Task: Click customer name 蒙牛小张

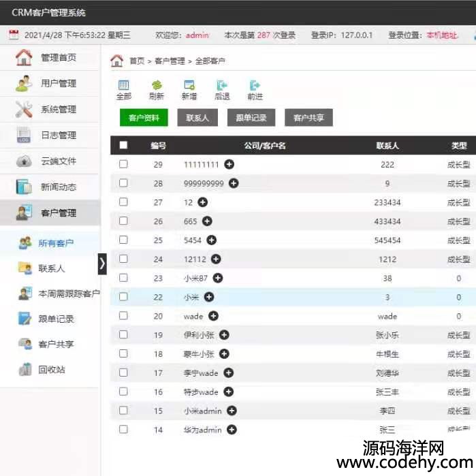Action: pyautogui.click(x=199, y=354)
